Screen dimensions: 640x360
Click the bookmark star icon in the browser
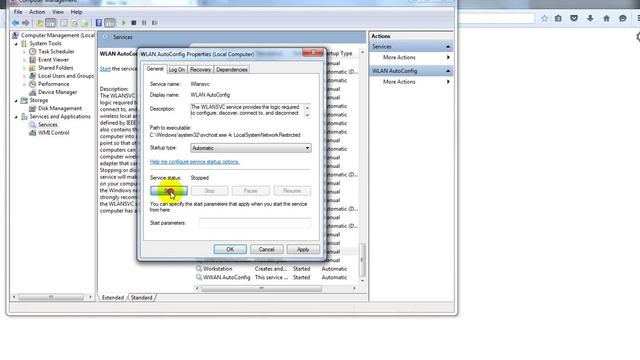544,18
